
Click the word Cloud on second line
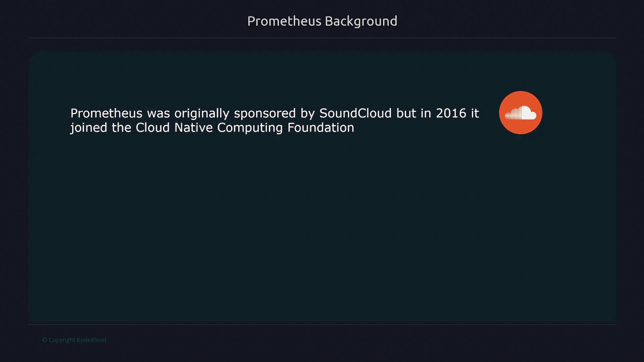coord(152,128)
